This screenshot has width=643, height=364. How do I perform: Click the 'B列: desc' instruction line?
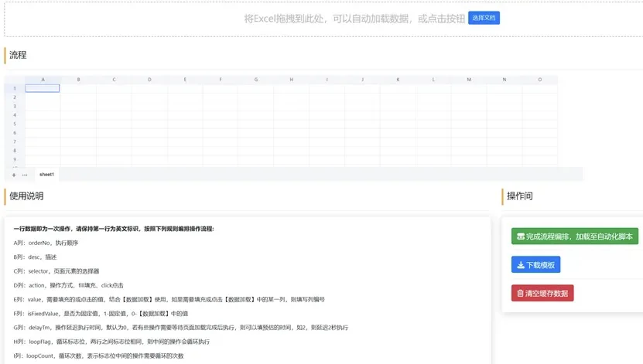coord(35,257)
